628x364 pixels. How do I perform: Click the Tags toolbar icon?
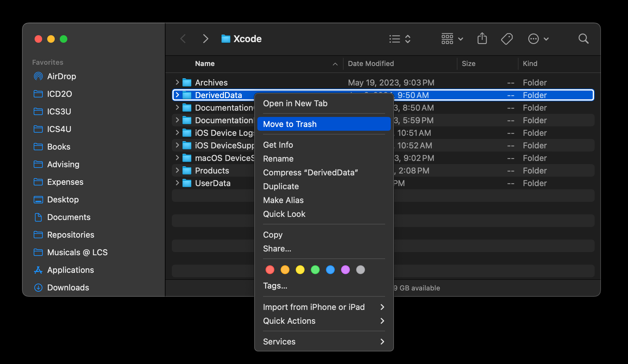[507, 39]
